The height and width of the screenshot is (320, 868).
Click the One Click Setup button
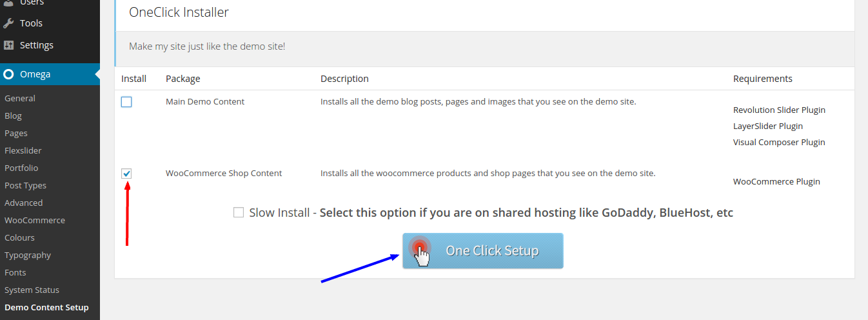tap(483, 251)
